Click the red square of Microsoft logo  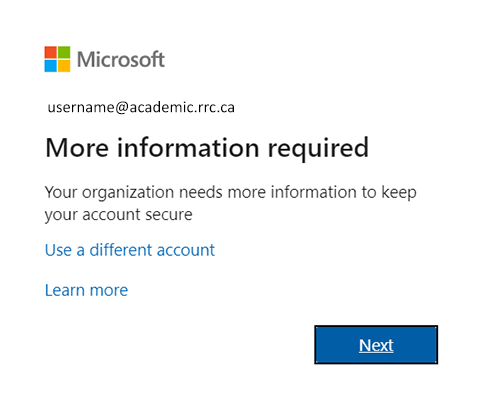[50, 52]
